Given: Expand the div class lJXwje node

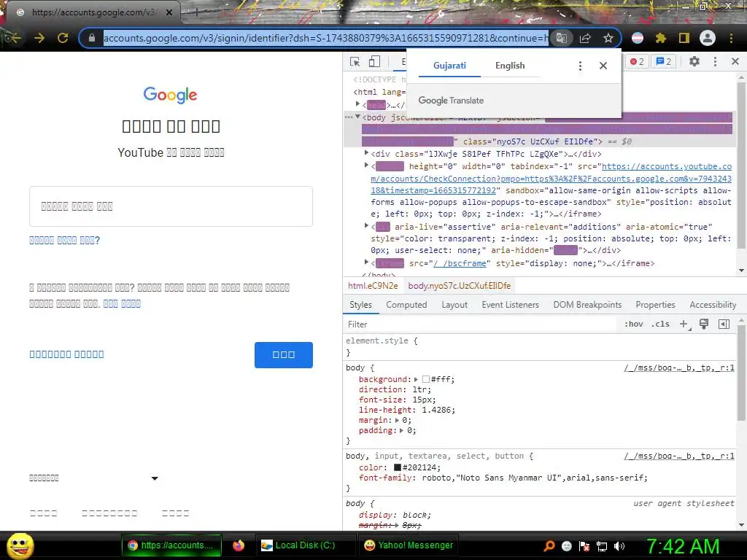Looking at the screenshot, I should pyautogui.click(x=366, y=153).
